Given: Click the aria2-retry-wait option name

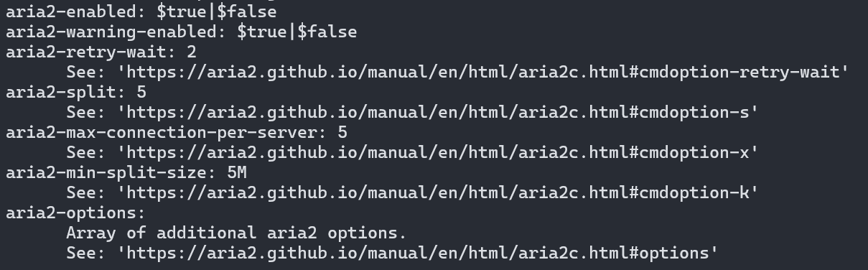Looking at the screenshot, I should pyautogui.click(x=86, y=52).
